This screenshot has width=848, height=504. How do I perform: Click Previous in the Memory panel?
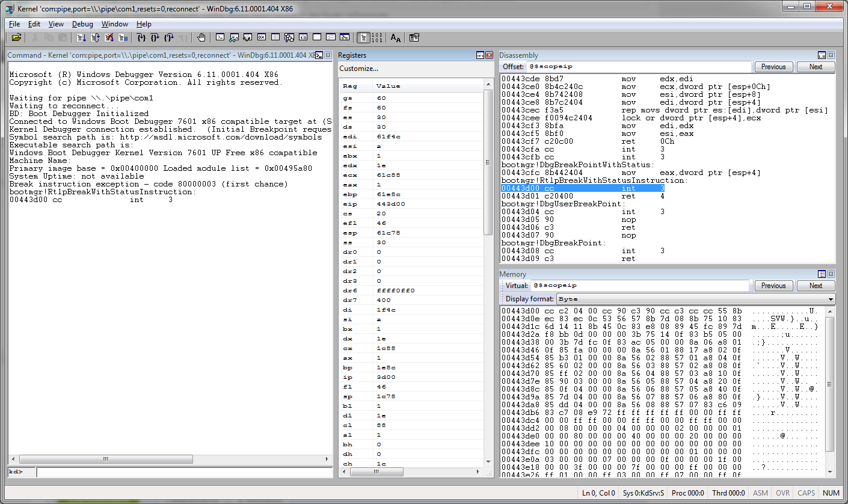pos(774,286)
